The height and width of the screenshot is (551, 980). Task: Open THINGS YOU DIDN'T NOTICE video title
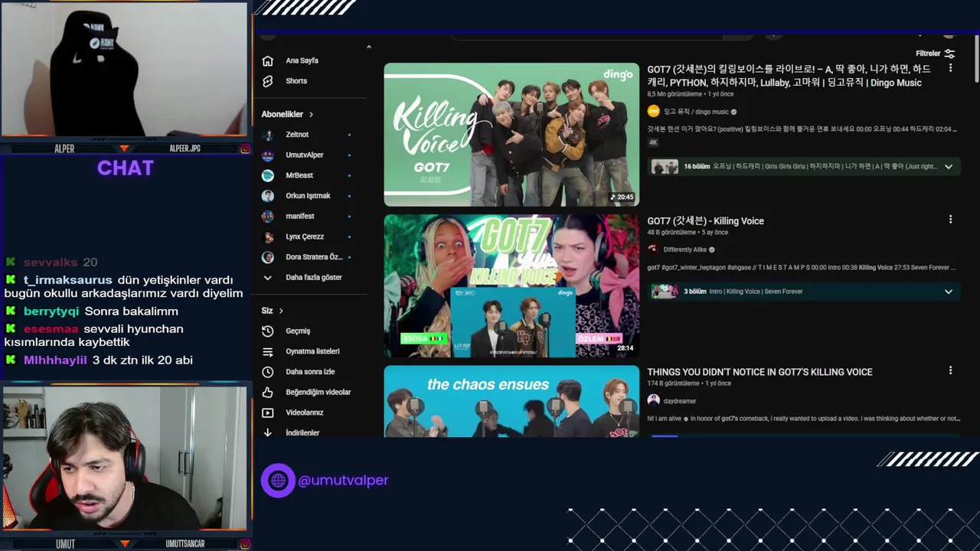759,372
